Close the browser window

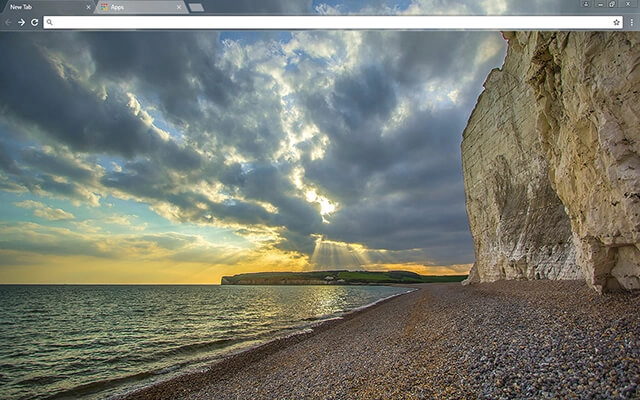[628, 4]
